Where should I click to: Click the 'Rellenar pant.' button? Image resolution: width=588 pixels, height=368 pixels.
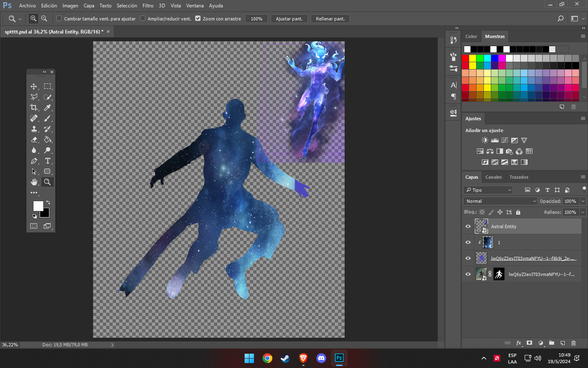click(330, 19)
